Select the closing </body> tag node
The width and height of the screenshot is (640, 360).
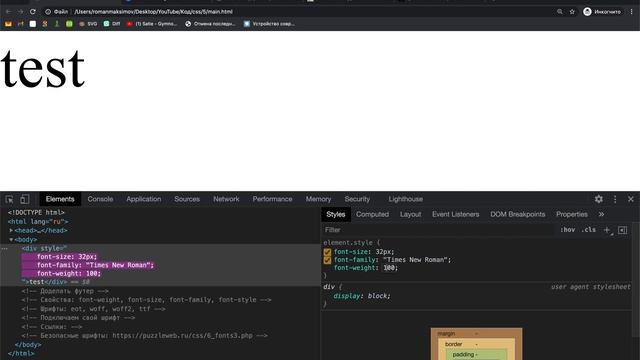pos(28,345)
